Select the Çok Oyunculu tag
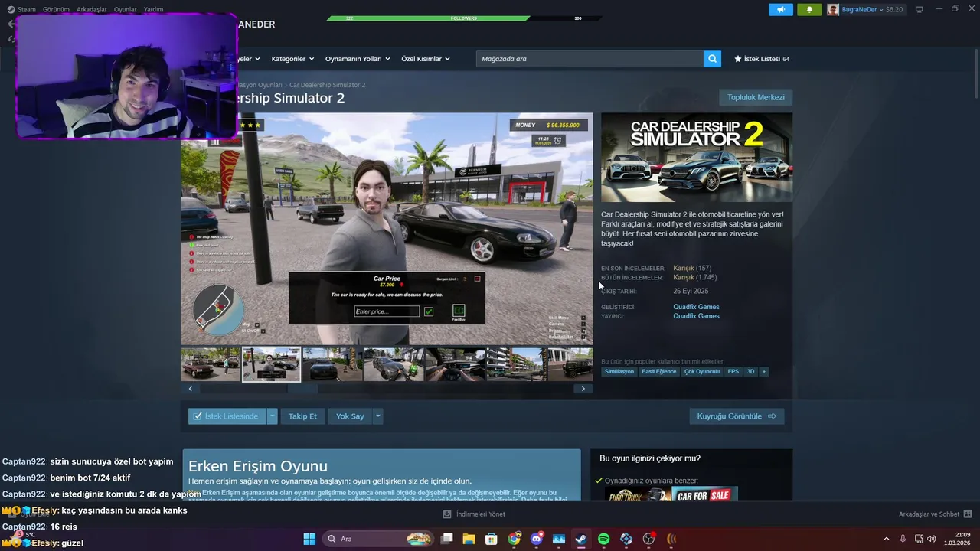Screen dimensions: 980x551 pyautogui.click(x=702, y=372)
